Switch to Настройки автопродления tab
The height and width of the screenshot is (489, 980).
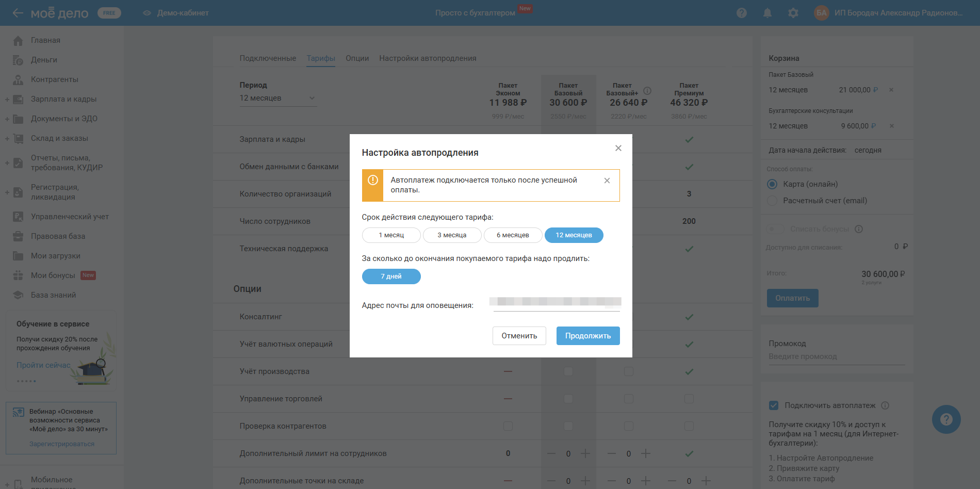click(x=428, y=58)
